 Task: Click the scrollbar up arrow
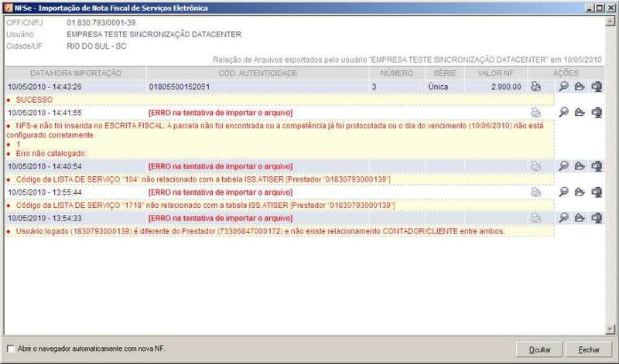(610, 22)
